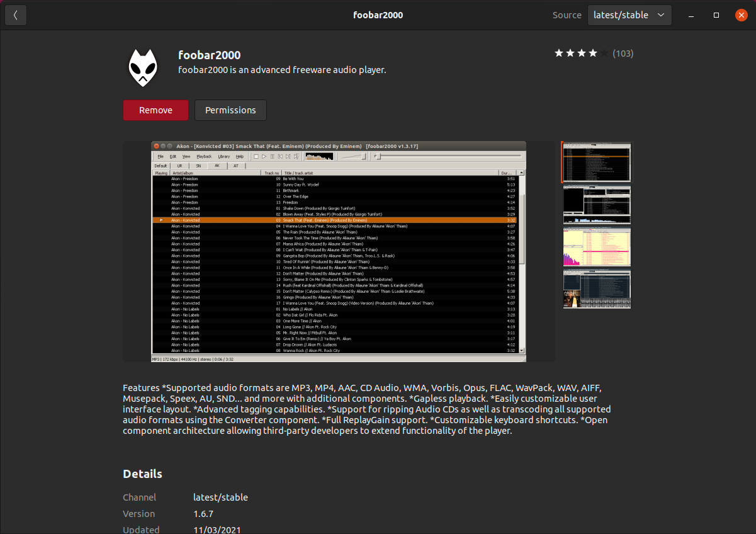Click the Details heading
The width and height of the screenshot is (756, 534).
click(142, 474)
